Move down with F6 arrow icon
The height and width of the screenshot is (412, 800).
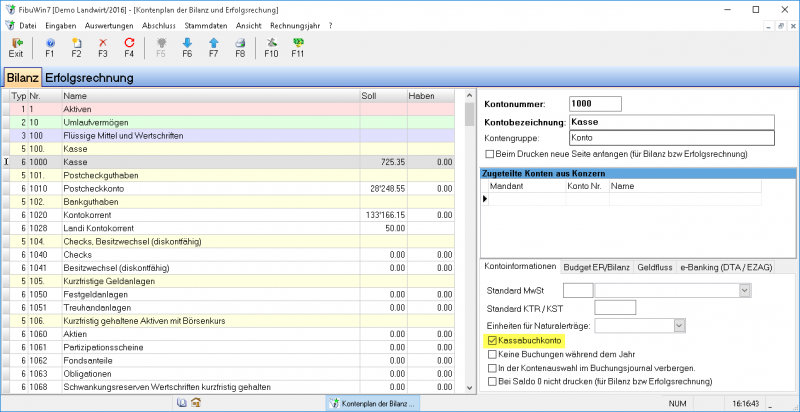[187, 47]
